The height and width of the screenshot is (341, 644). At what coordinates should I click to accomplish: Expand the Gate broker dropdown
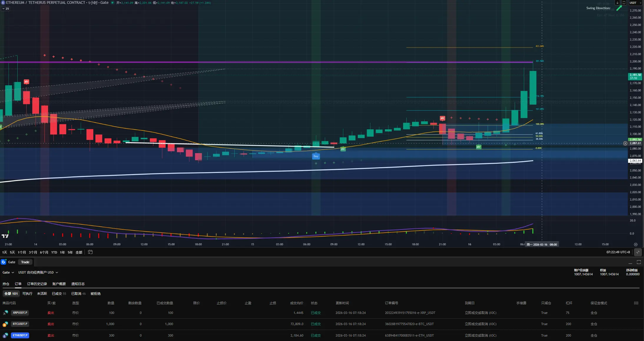(8, 272)
